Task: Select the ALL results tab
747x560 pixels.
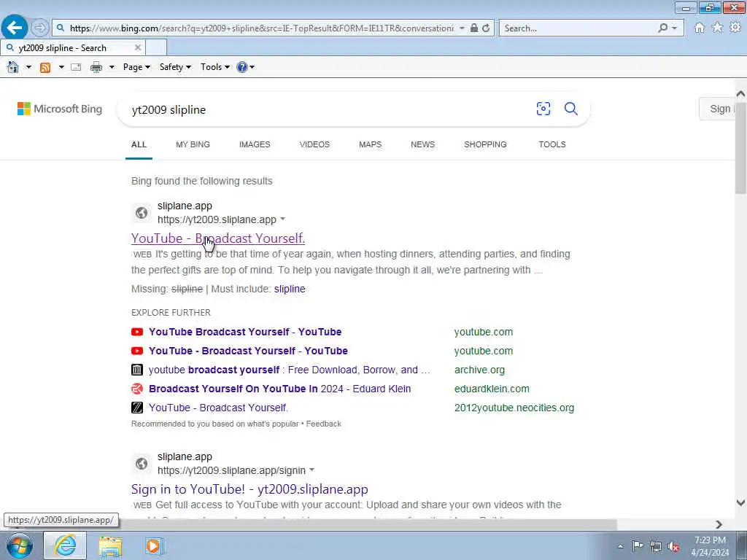Action: (x=139, y=144)
